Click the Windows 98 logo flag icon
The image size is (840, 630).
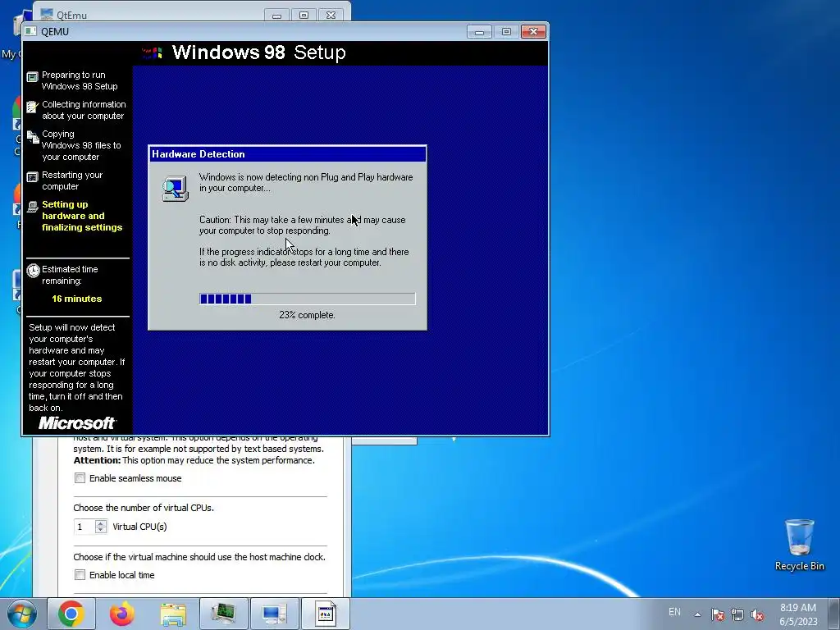[x=152, y=52]
